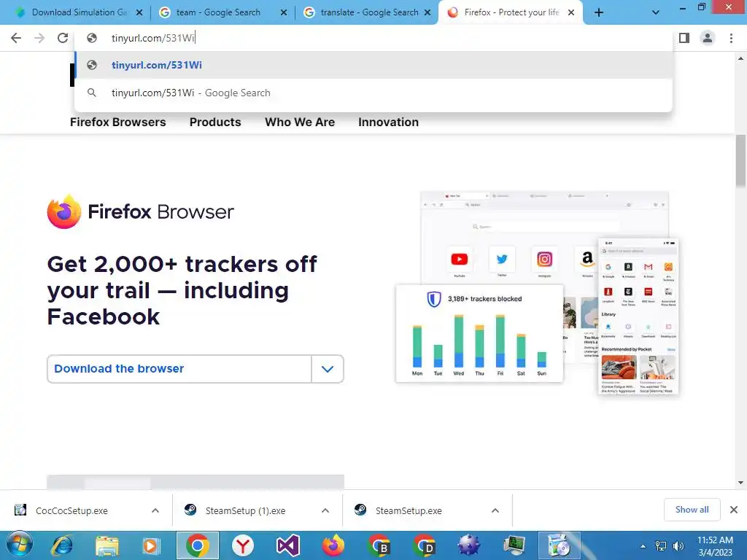Screen dimensions: 747x560
Task: Open a new browser tab
Action: pyautogui.click(x=599, y=13)
